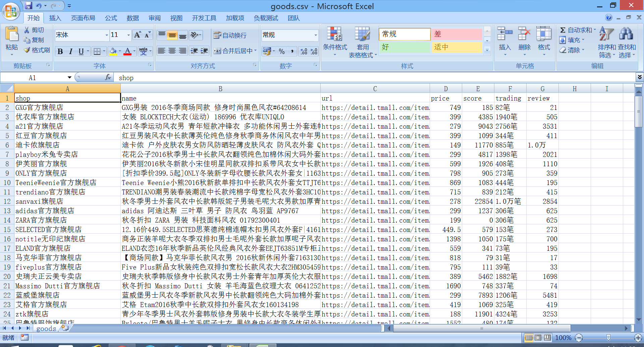Open the 插入 (Insert) ribbon tab
The height and width of the screenshot is (347, 644).
[x=55, y=18]
